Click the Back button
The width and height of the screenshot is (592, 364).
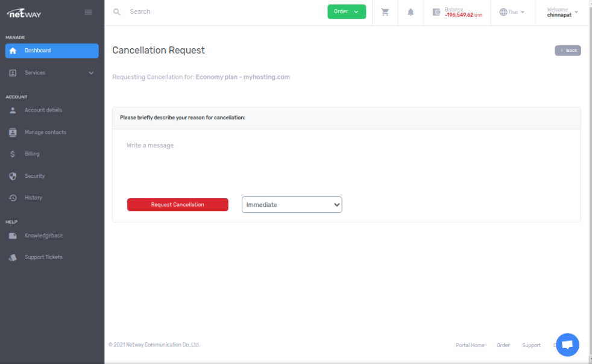567,51
